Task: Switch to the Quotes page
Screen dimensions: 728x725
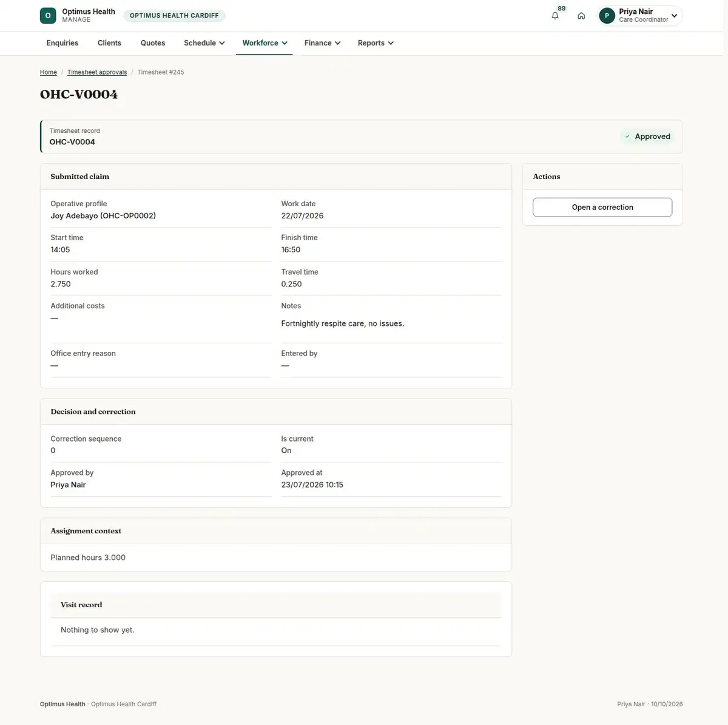Action: click(153, 43)
